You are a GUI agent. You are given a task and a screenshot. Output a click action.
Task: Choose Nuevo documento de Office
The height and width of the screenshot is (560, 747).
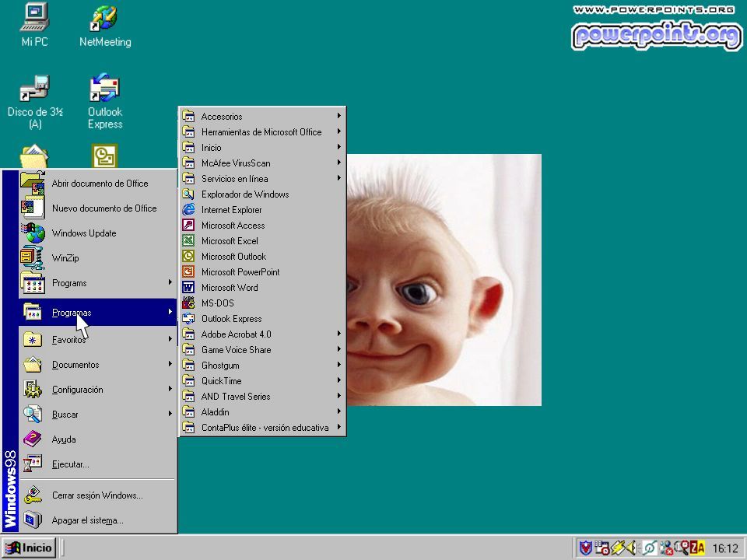coord(98,208)
